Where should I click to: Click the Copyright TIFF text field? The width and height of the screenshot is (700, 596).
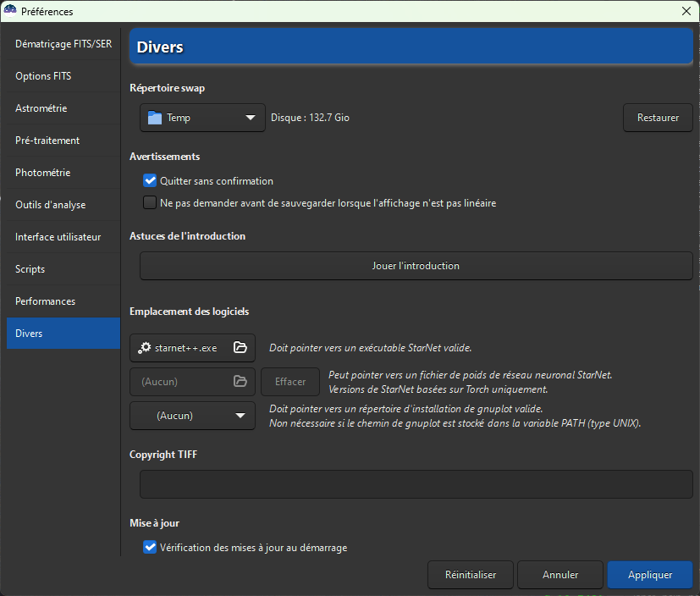click(416, 485)
